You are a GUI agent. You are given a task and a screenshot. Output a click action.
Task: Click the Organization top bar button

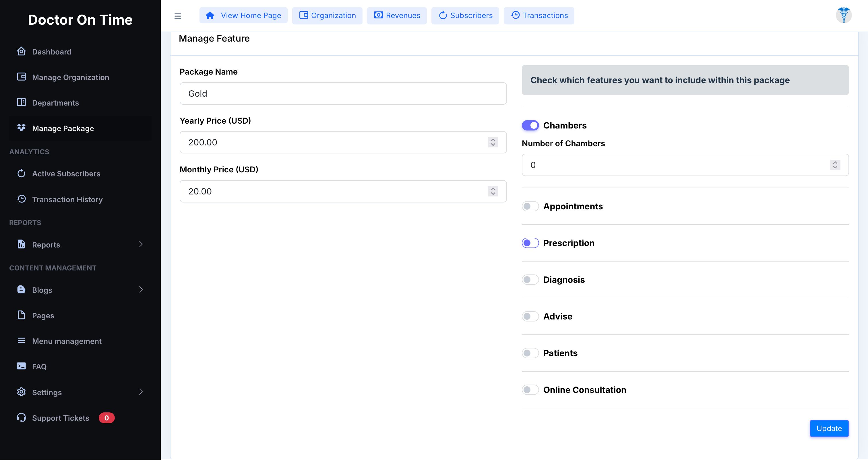click(327, 15)
